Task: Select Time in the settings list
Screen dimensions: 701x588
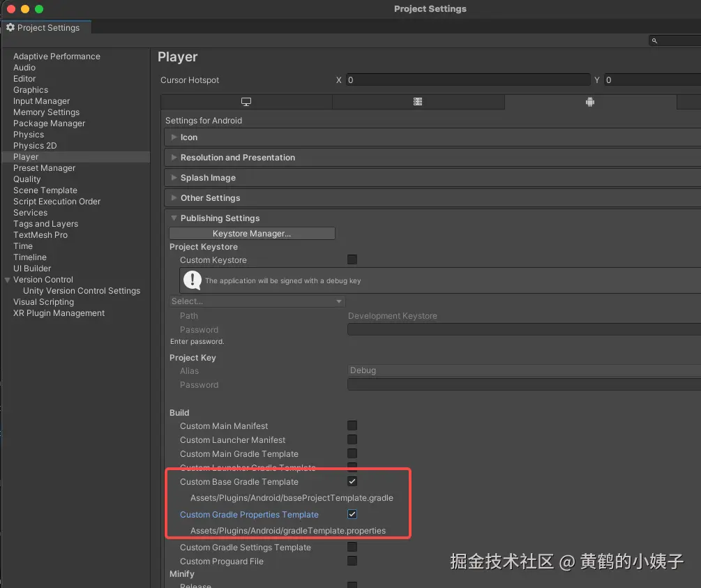Action: 22,246
